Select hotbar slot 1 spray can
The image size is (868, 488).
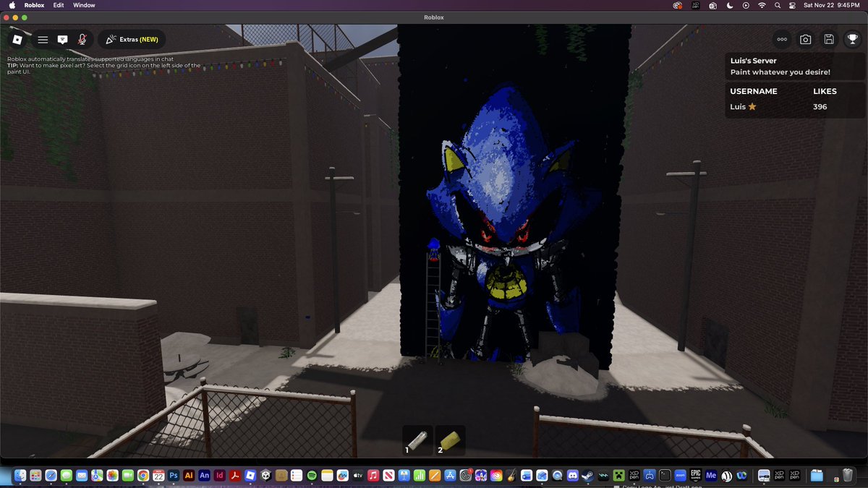pyautogui.click(x=417, y=440)
